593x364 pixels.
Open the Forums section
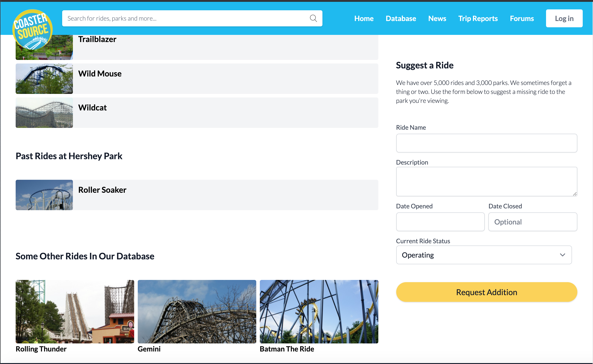coord(522,19)
